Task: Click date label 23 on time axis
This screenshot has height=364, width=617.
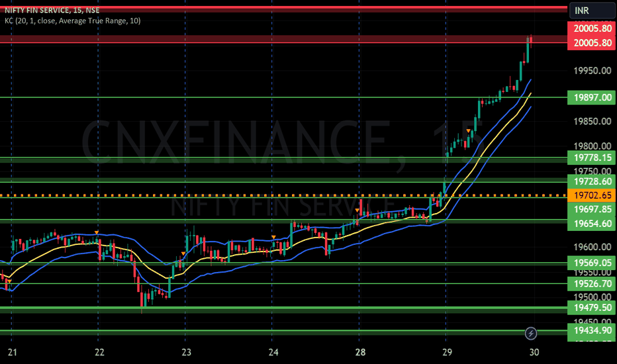Action: click(x=186, y=352)
